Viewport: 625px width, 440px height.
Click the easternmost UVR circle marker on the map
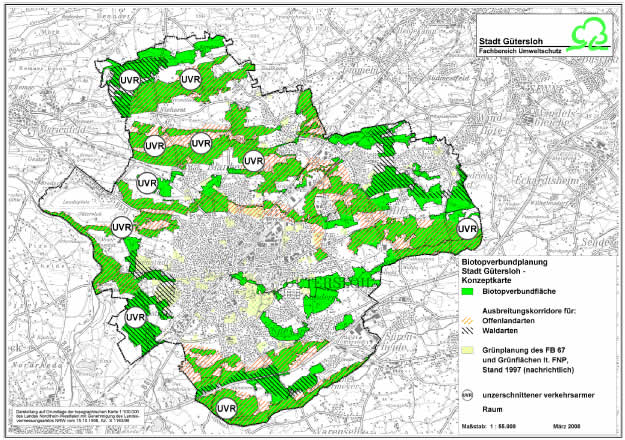pos(467,229)
